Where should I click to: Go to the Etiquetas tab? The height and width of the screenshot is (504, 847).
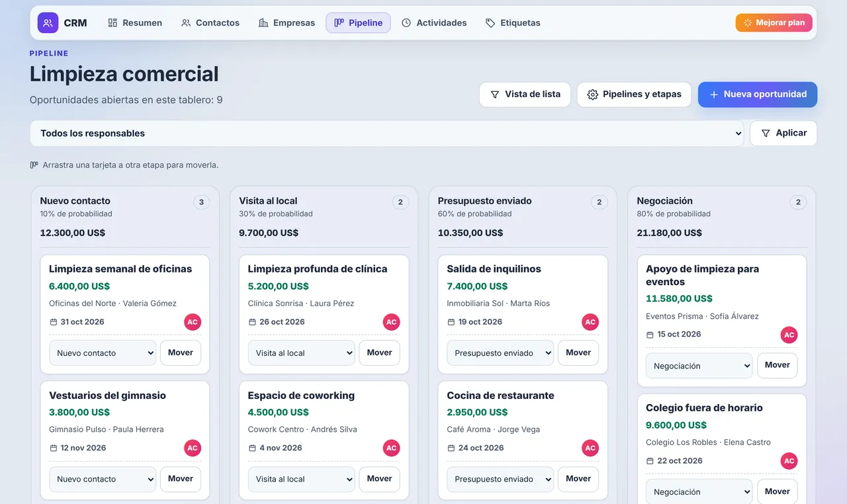[x=513, y=22]
